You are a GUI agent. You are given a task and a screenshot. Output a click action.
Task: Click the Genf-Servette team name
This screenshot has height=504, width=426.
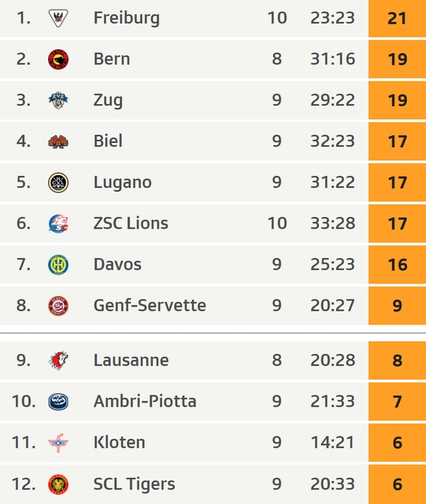click(150, 305)
